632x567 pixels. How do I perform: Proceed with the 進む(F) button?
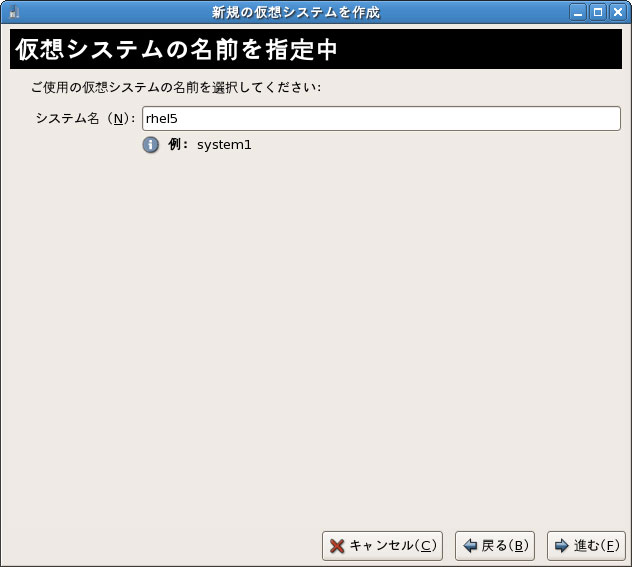(x=586, y=546)
